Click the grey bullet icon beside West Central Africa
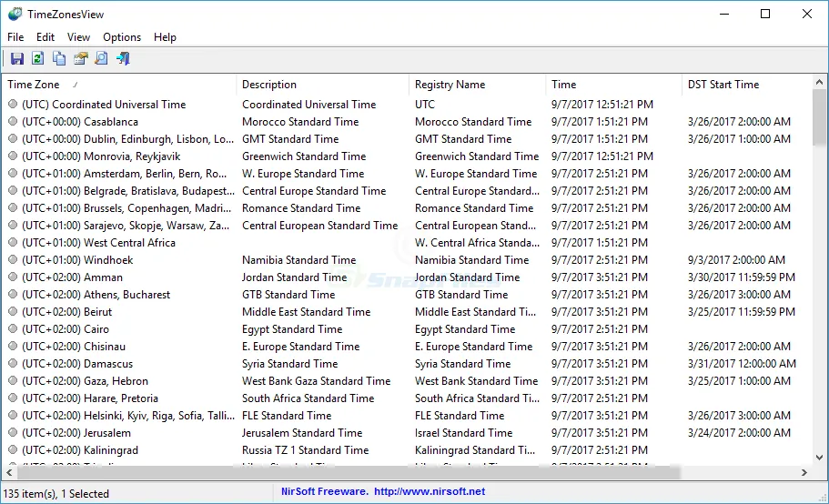 click(x=14, y=243)
